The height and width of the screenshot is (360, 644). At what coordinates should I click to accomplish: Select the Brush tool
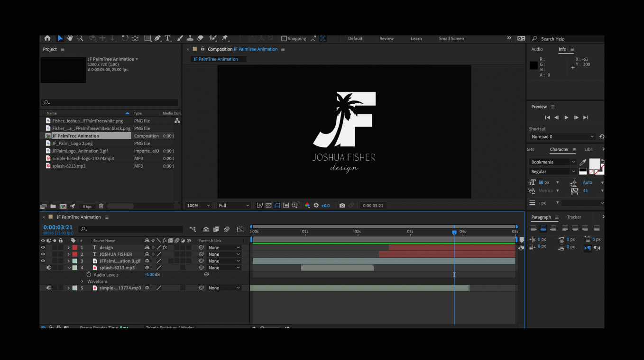[x=180, y=38]
